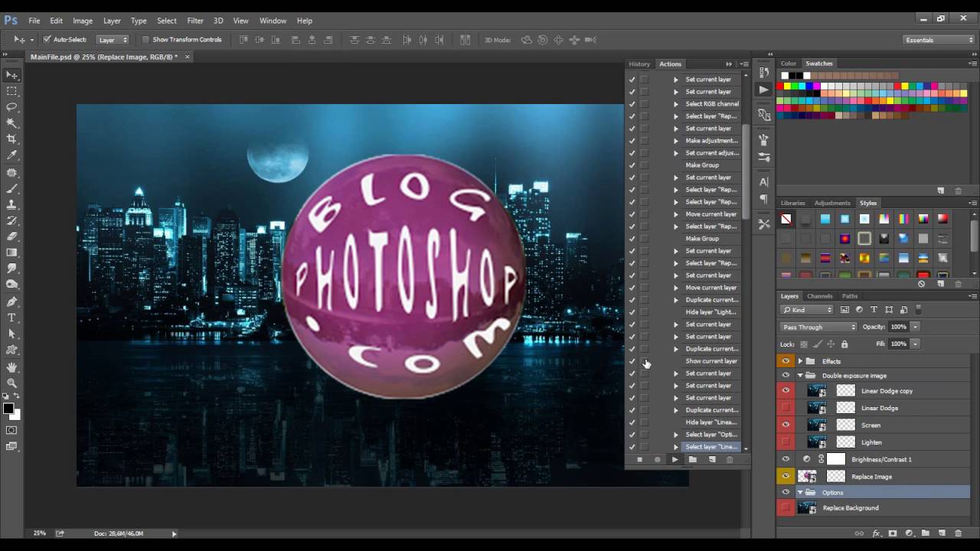This screenshot has width=980, height=551.
Task: Open the Filter menu
Action: point(195,21)
